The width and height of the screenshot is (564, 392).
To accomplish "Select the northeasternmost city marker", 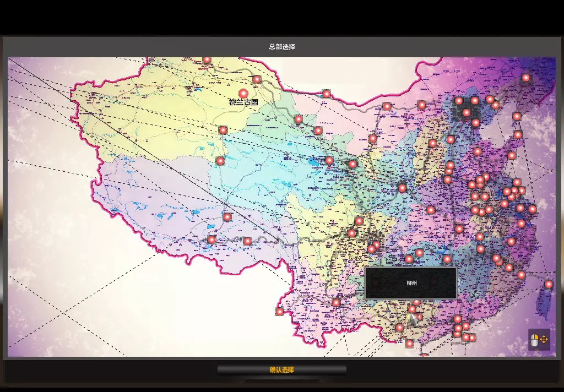I will 525,78.
